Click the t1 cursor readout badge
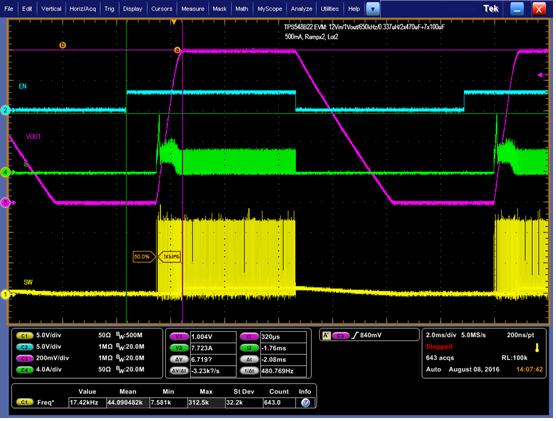Image resolution: width=556 pixels, height=421 pixels. point(250,337)
